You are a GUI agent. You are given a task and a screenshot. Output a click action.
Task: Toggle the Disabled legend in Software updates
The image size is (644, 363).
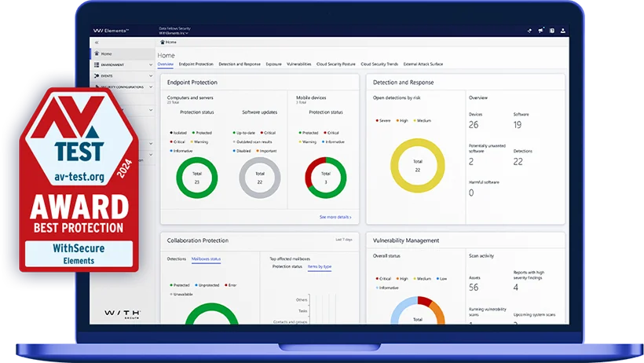click(x=242, y=151)
